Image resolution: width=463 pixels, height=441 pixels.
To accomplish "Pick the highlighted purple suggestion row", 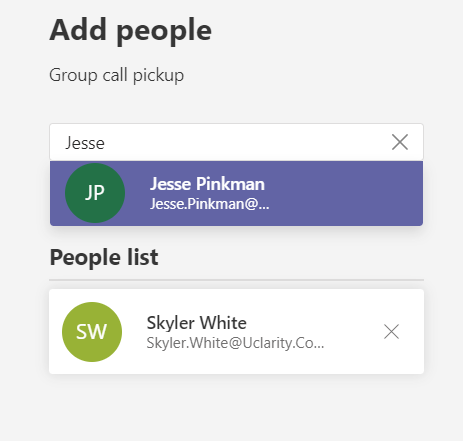I will 236,193.
